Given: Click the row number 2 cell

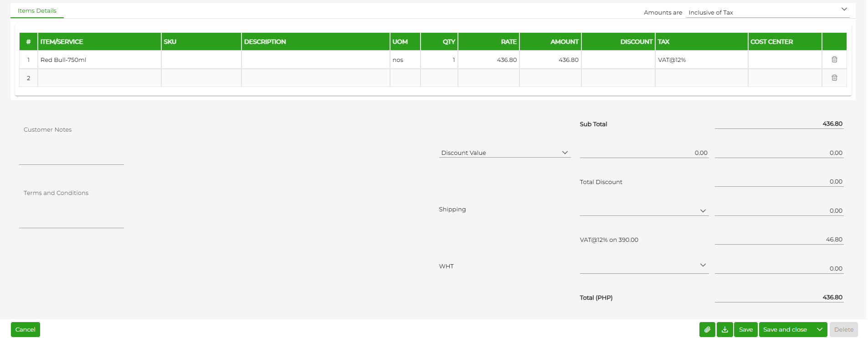Looking at the screenshot, I should 28,78.
